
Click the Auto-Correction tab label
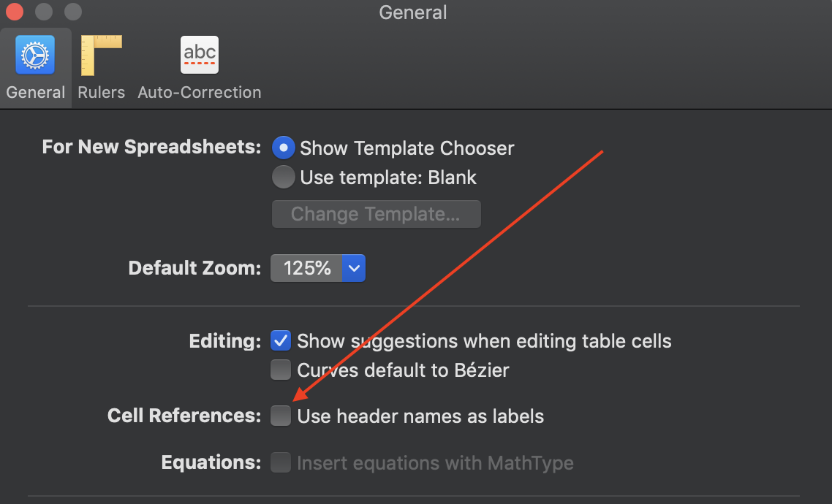point(200,93)
